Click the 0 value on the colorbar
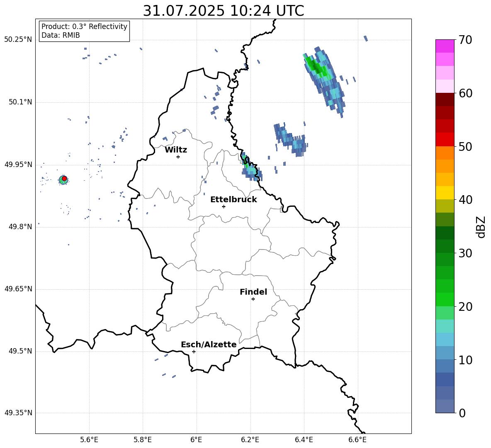 (x=462, y=413)
